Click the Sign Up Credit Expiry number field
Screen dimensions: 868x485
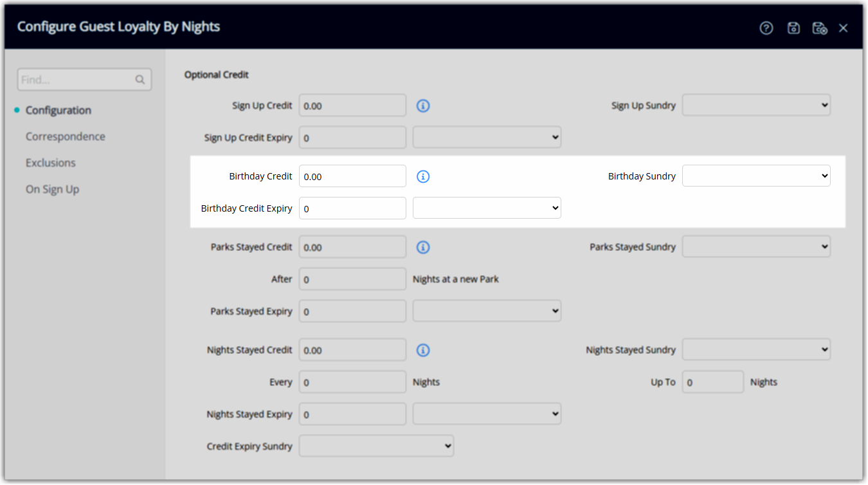(352, 137)
